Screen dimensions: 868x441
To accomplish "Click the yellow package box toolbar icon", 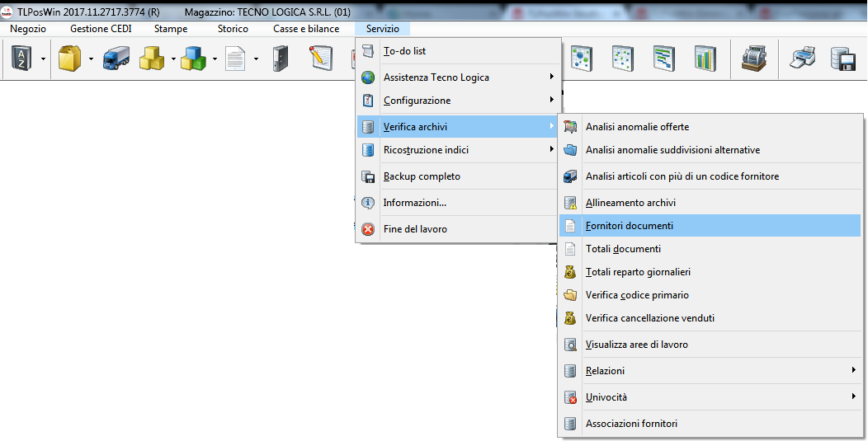I will pos(69,59).
